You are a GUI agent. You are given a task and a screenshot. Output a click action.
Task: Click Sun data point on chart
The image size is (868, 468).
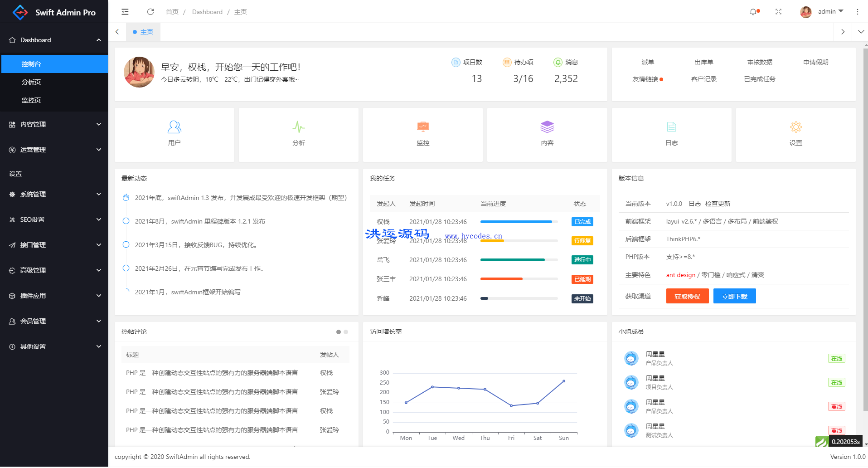tap(564, 381)
